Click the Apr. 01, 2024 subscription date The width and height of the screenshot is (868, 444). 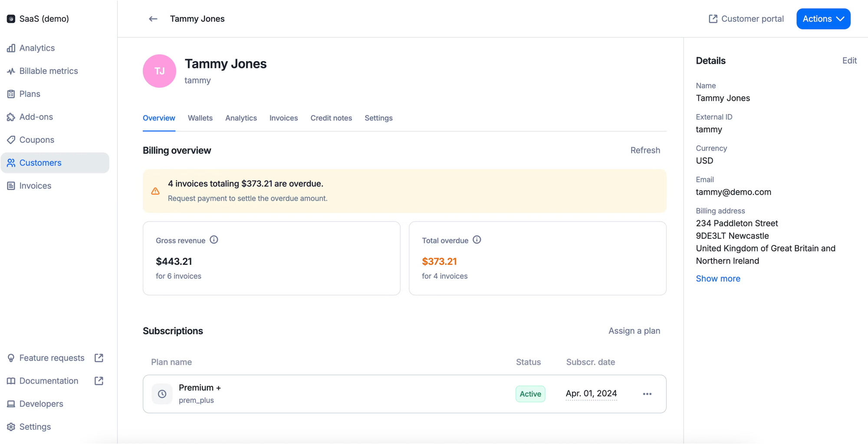coord(591,393)
